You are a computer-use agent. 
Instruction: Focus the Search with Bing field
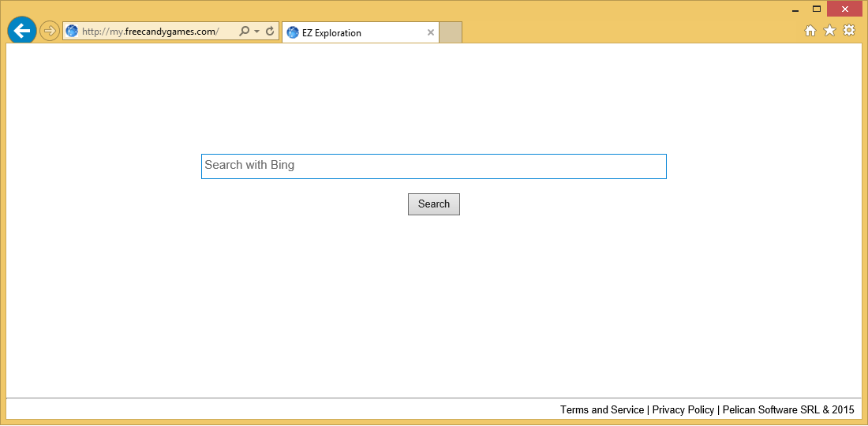pyautogui.click(x=434, y=166)
